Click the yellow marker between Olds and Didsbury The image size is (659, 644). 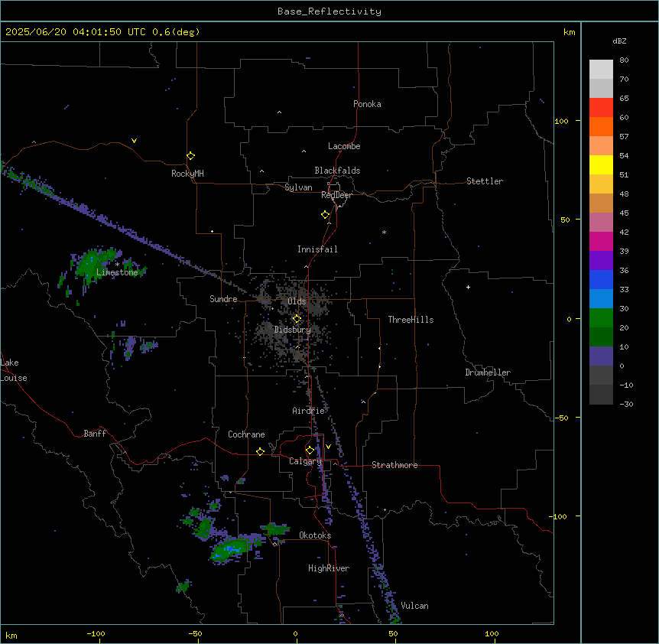[297, 319]
